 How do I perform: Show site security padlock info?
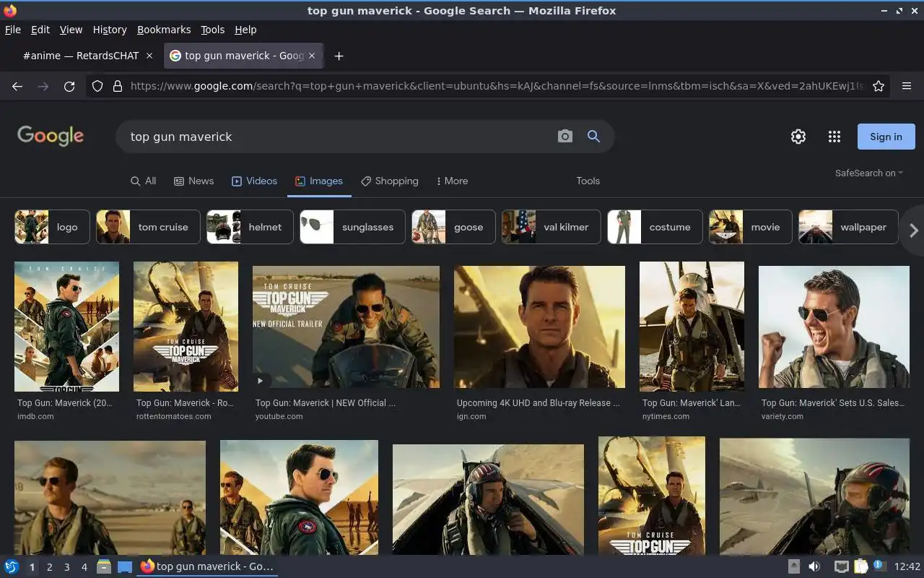point(118,86)
